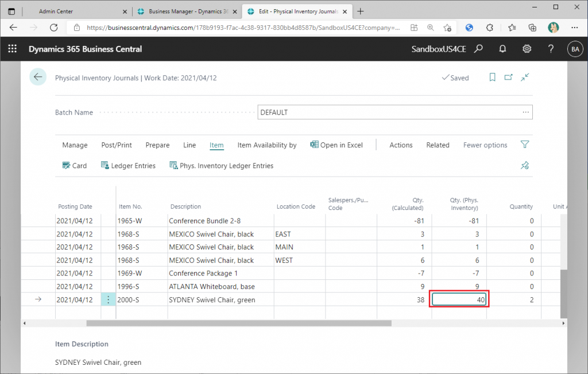Open the browser profile picture
This screenshot has width=588, height=374.
click(x=553, y=28)
